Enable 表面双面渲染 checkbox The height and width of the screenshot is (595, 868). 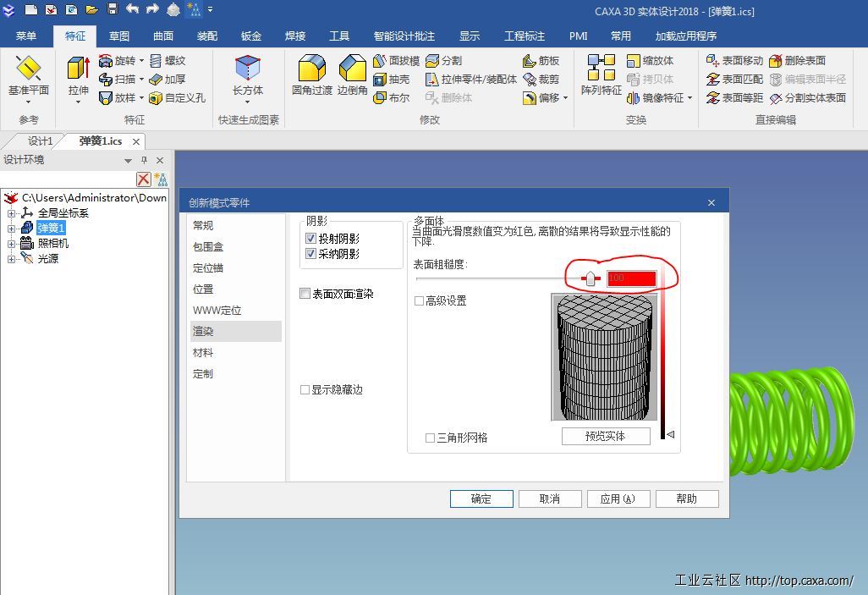pos(305,293)
